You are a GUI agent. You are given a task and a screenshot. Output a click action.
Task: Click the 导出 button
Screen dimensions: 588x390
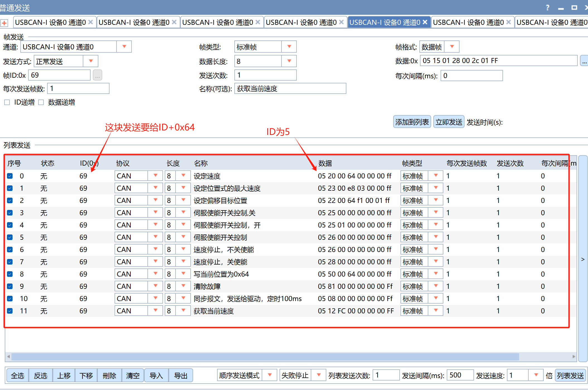pyautogui.click(x=181, y=376)
